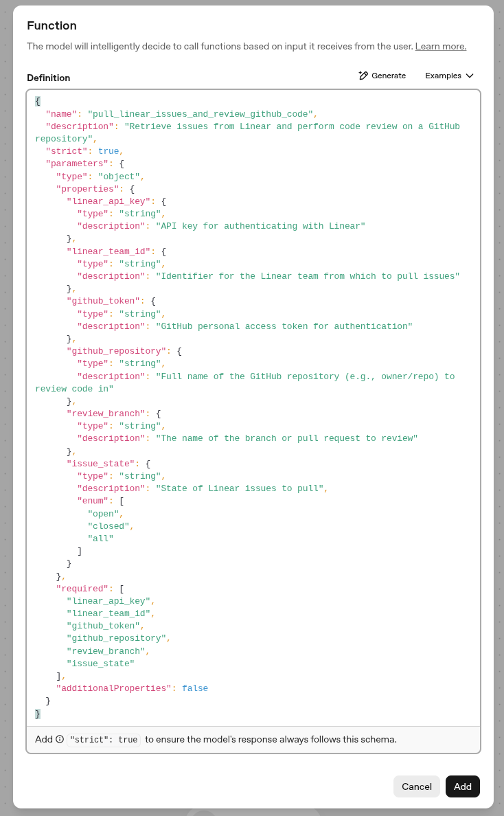Click the Examples chevron arrow
504x816 pixels.
pos(470,76)
